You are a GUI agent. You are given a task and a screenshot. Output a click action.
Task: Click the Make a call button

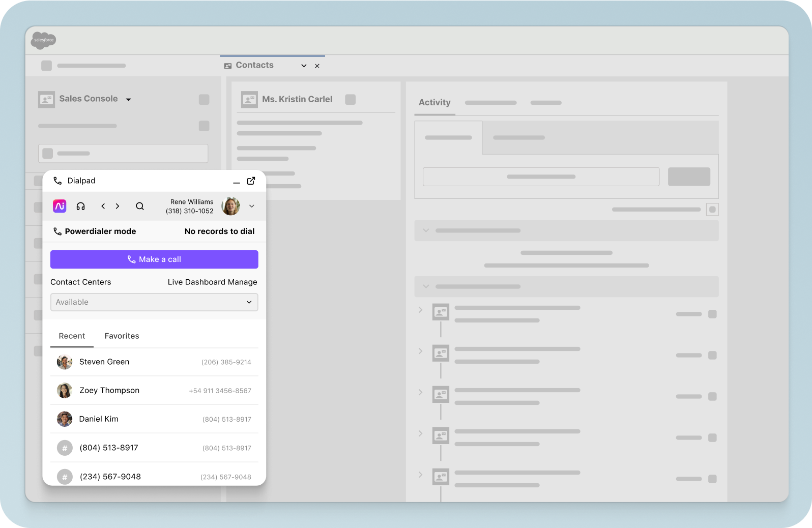[x=154, y=259]
